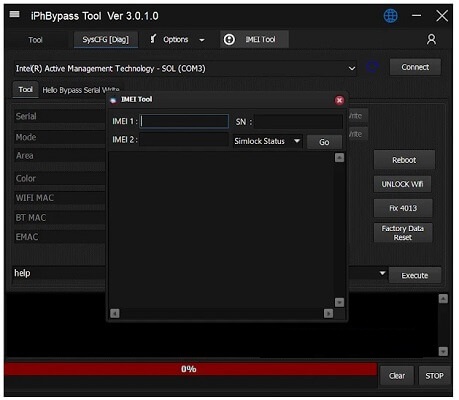Click the Go button
Viewport: 459px width, 400px height.
[324, 142]
